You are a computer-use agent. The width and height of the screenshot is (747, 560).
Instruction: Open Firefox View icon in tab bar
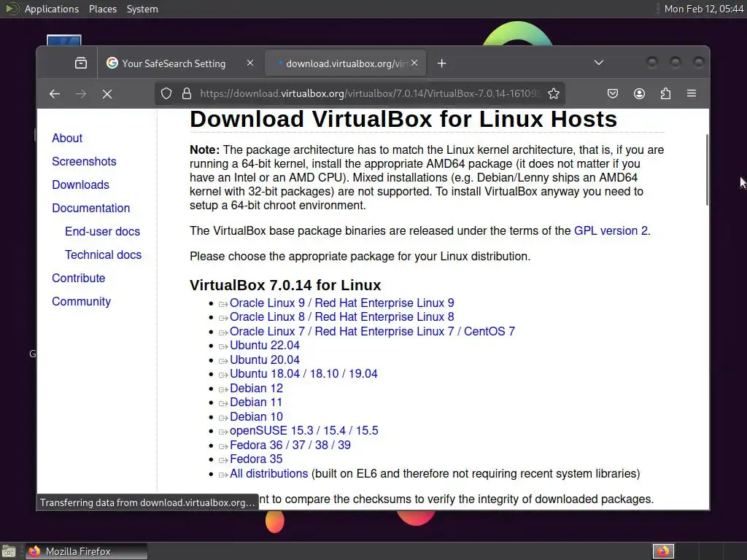coord(81,63)
